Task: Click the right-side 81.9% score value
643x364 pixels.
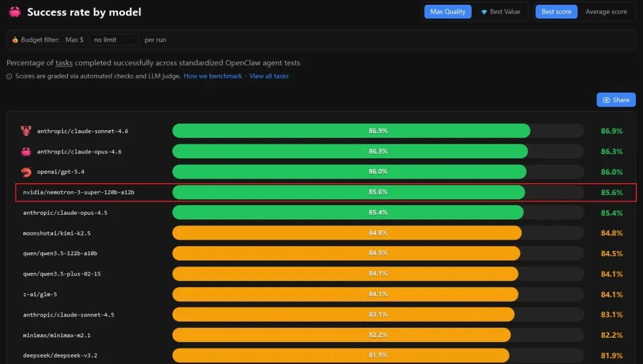Action: [x=611, y=356]
